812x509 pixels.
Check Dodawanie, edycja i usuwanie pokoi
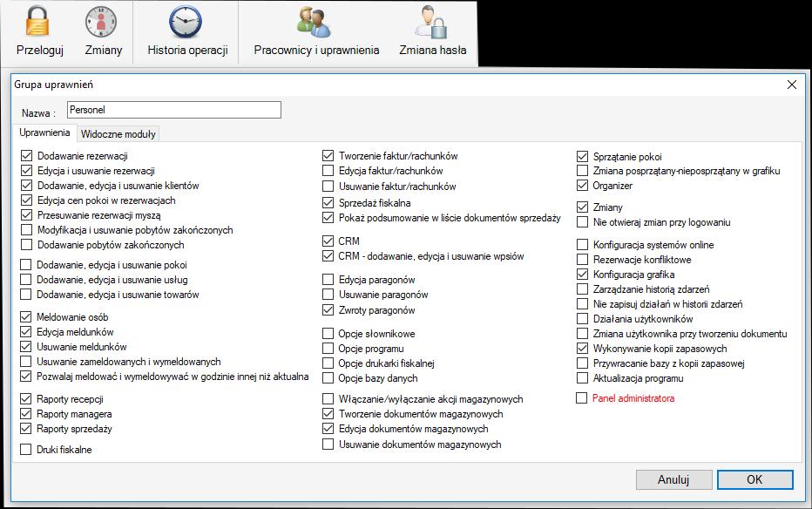point(25,265)
